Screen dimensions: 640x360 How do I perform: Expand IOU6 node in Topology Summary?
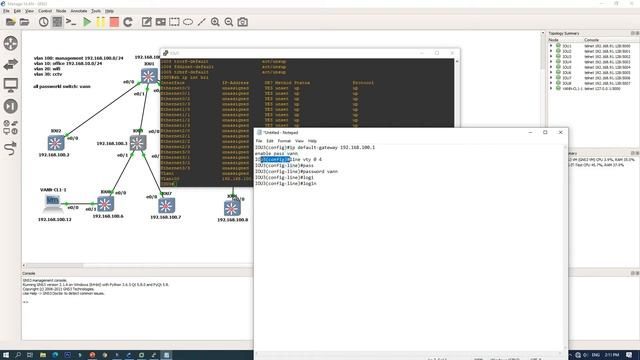551,73
